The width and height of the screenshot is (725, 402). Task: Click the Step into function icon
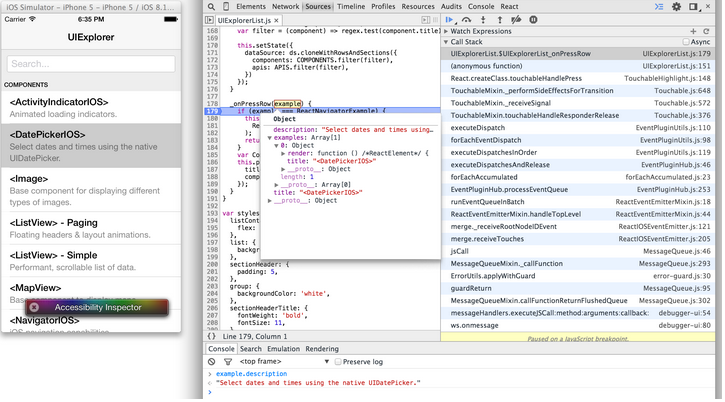click(x=485, y=19)
